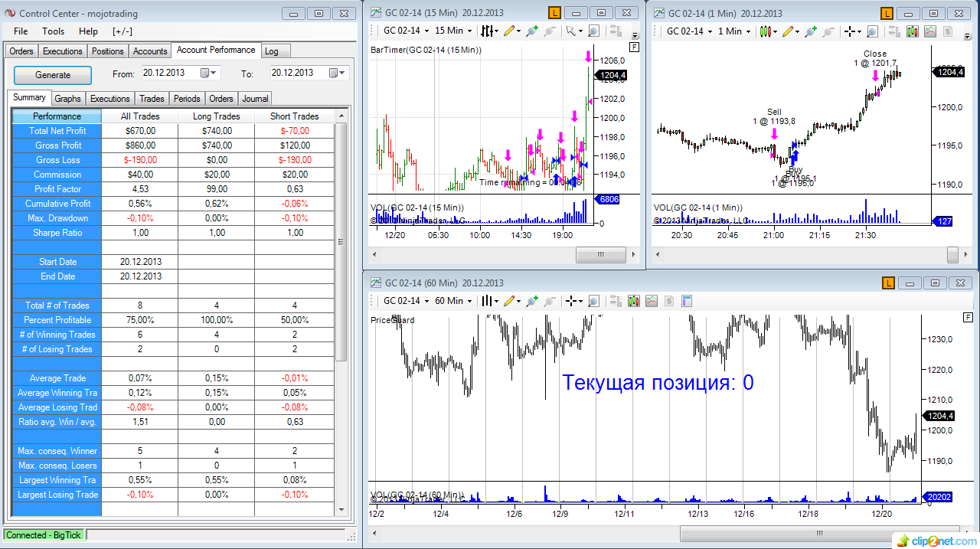The height and width of the screenshot is (549, 980).
Task: Open the 1 Min interval dropdown
Action: [x=734, y=31]
